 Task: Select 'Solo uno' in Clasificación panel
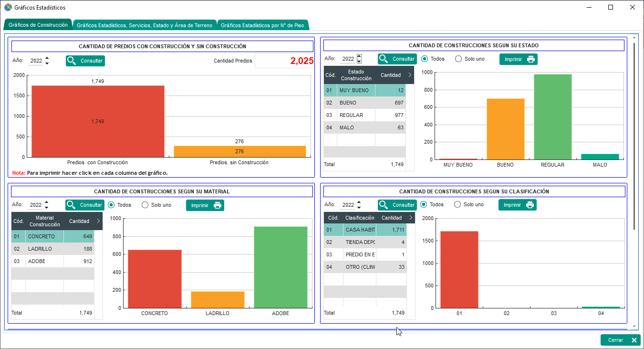(457, 204)
